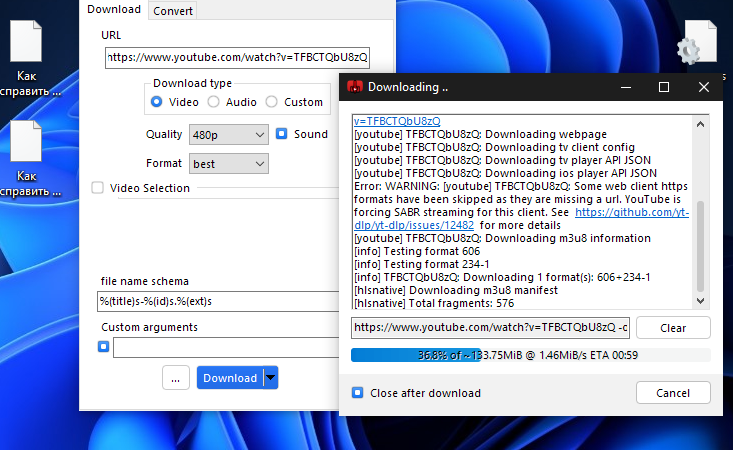Click the 'Downloading webpage' log line
This screenshot has height=450, width=733.
coord(480,135)
